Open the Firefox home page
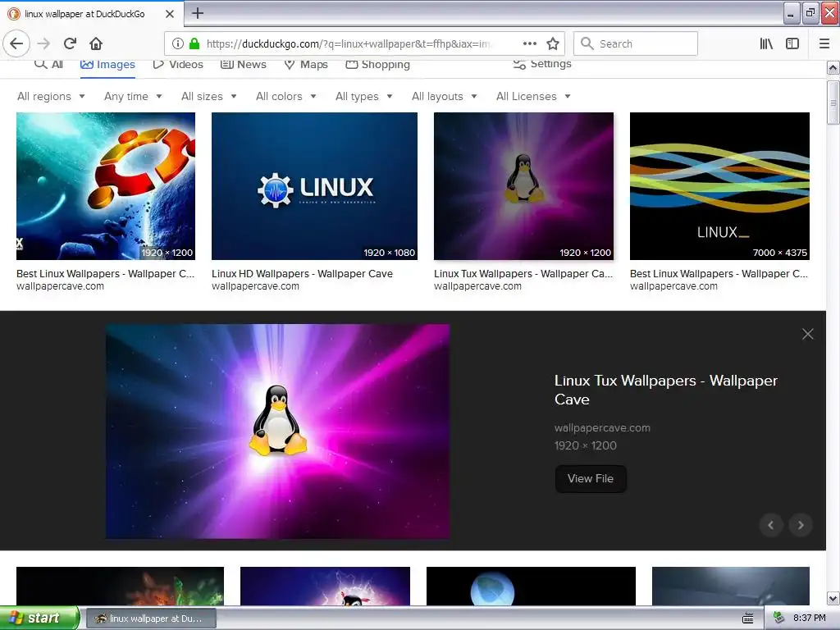Image resolution: width=840 pixels, height=630 pixels. 96,43
